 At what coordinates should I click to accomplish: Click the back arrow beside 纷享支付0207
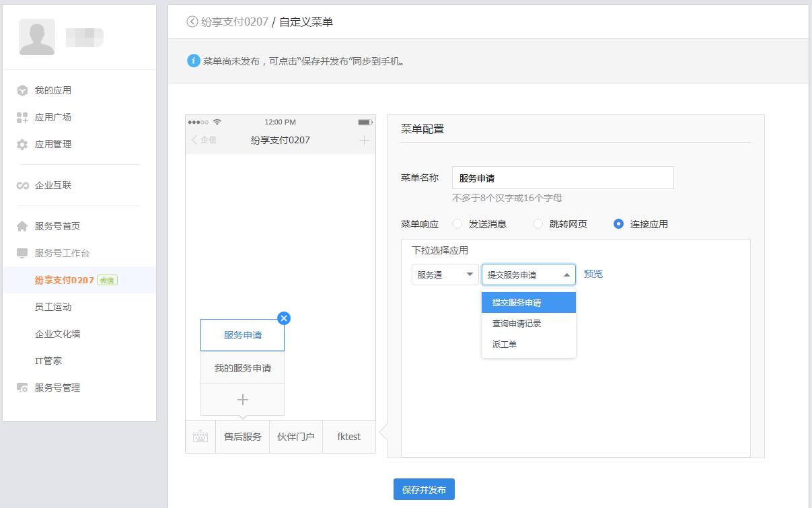pos(192,22)
